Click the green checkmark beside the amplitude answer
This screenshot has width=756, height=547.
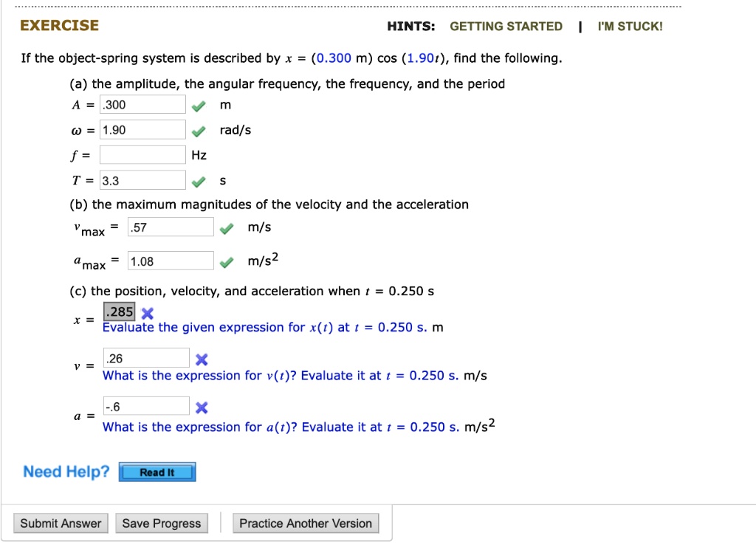(198, 104)
